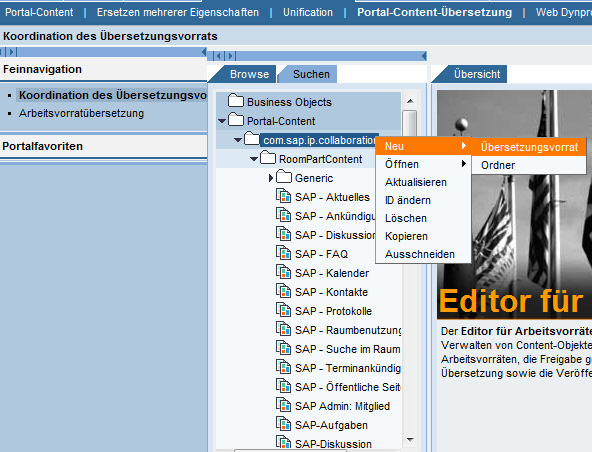Open the Öffnen submenu arrow
This screenshot has height=452, width=592.
coord(464,164)
